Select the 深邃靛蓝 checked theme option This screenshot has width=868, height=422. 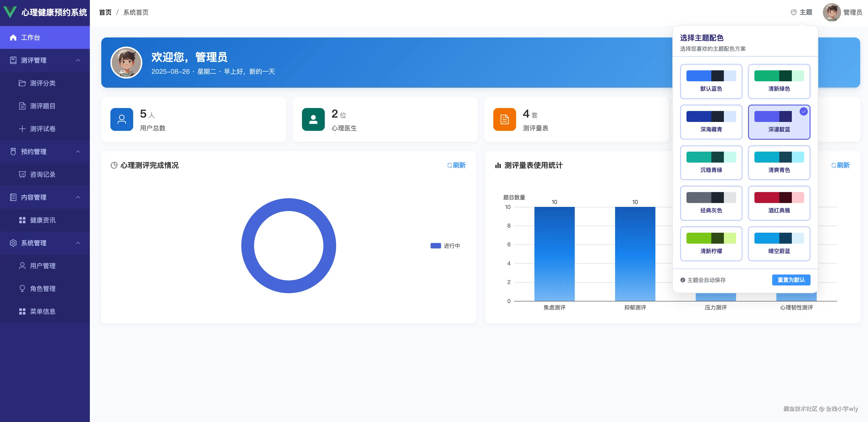coord(779,122)
